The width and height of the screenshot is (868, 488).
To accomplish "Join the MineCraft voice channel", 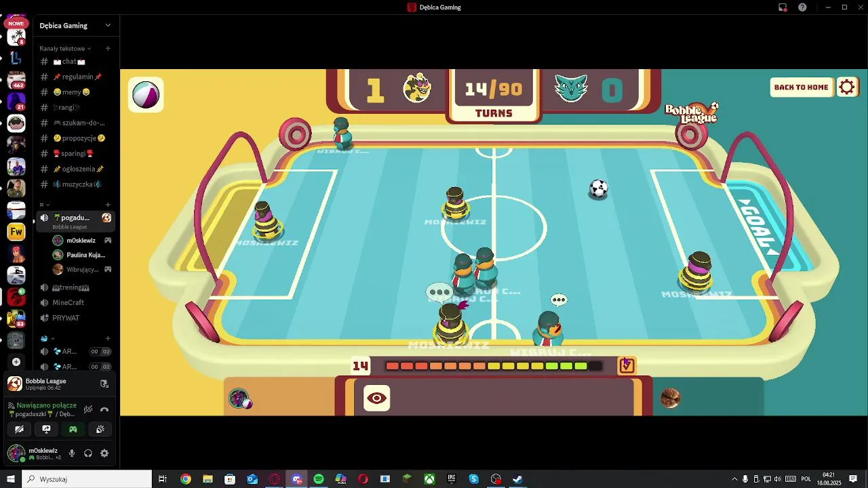I will coord(75,302).
